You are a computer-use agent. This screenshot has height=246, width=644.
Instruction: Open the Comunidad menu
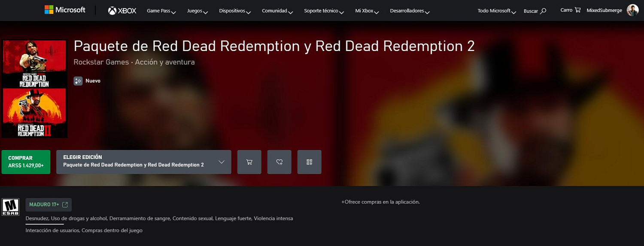(x=277, y=11)
